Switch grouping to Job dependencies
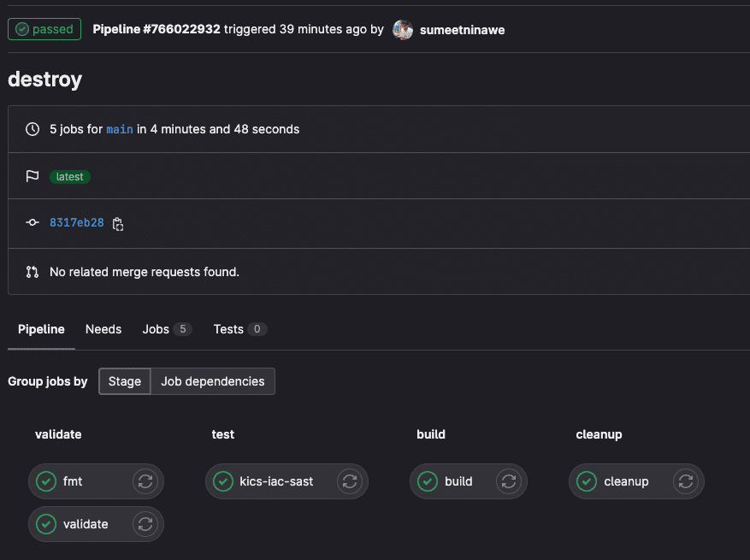Screen dimensions: 750x560 (x=212, y=381)
